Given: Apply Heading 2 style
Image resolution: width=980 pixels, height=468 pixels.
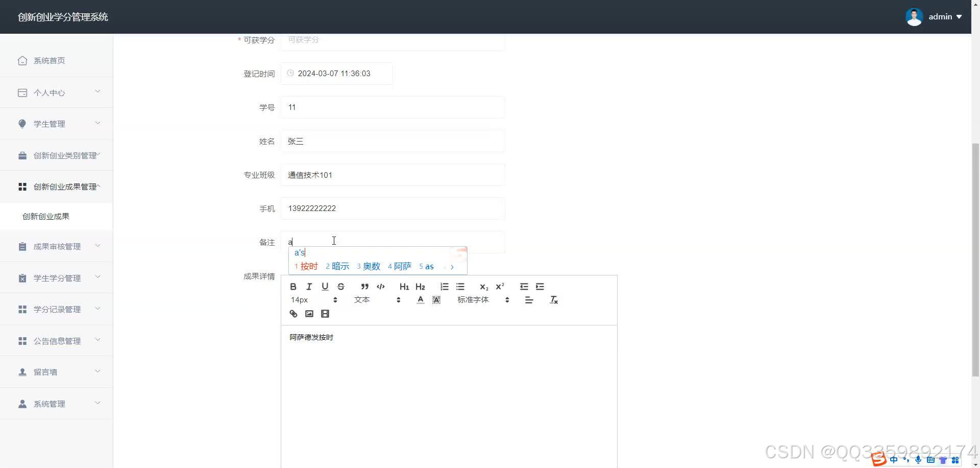Looking at the screenshot, I should 420,287.
